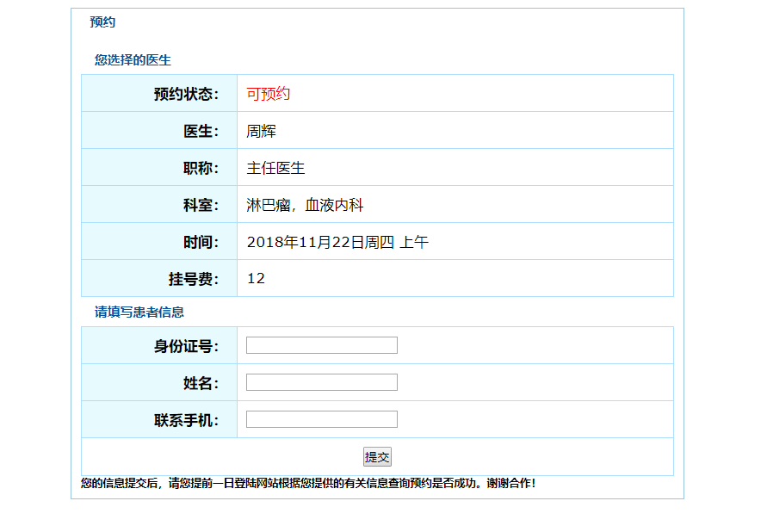
Task: Click the 身份证号: label
Action: (x=186, y=346)
